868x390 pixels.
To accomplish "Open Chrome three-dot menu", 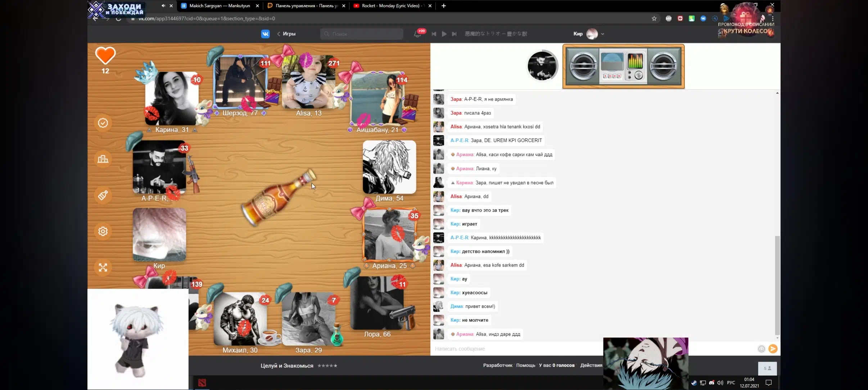I will click(x=773, y=18).
